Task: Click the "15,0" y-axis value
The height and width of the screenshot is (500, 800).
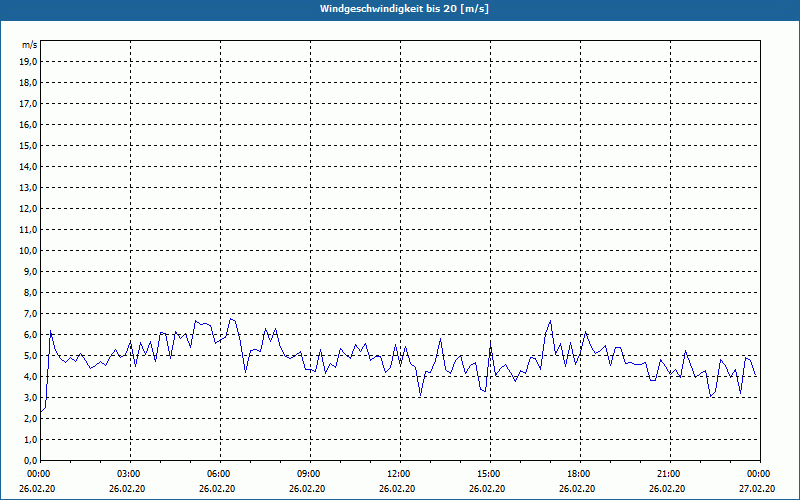Action: [x=28, y=145]
